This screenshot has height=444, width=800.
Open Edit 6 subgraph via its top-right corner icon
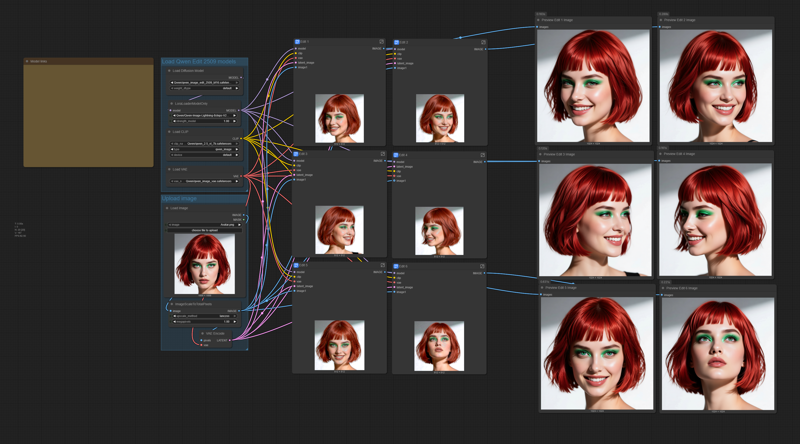click(482, 267)
